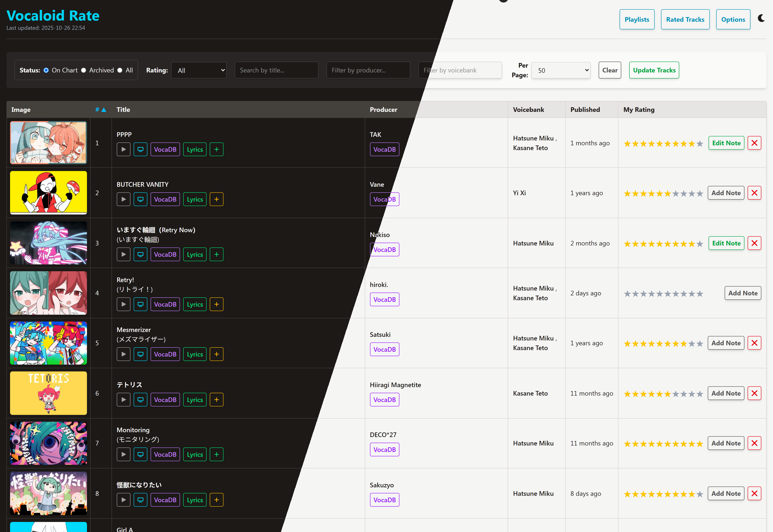Viewport: 773px width, 532px height.
Task: Remove the rating for Mesmerizer
Action: [x=754, y=343]
